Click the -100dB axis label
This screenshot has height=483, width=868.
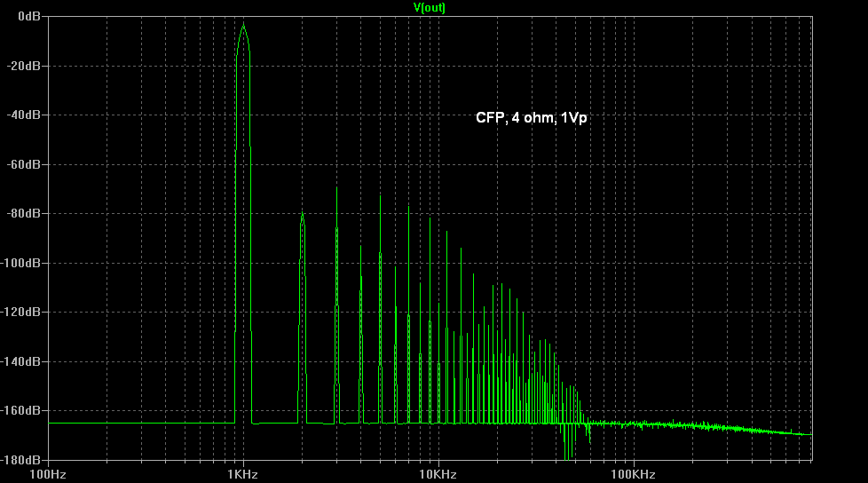20,263
